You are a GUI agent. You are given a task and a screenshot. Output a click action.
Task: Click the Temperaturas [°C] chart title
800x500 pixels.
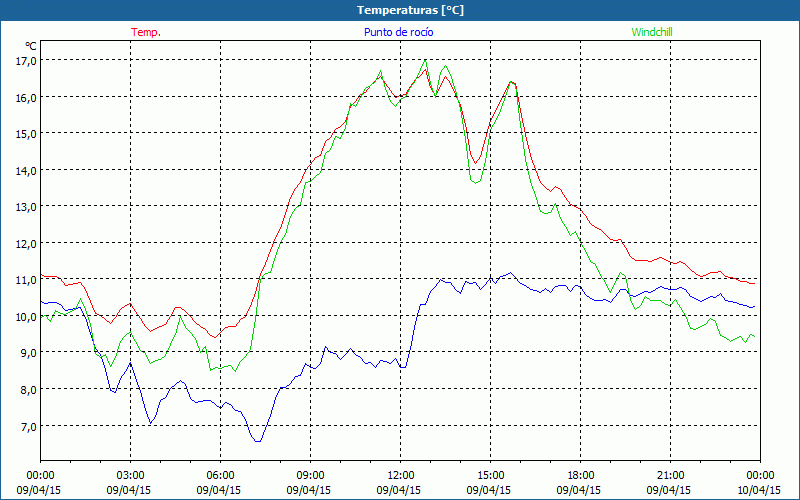[x=410, y=10]
